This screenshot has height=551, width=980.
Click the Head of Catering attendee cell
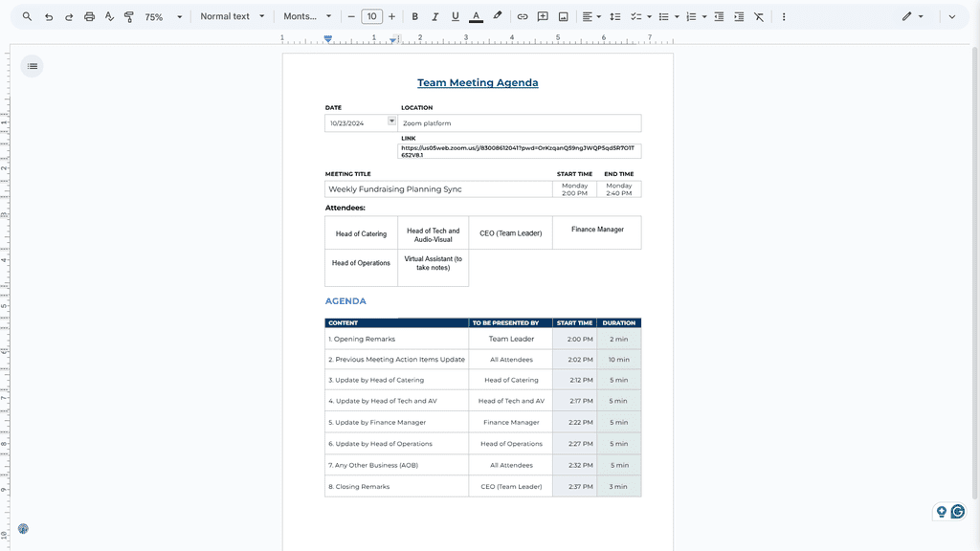[x=361, y=233]
